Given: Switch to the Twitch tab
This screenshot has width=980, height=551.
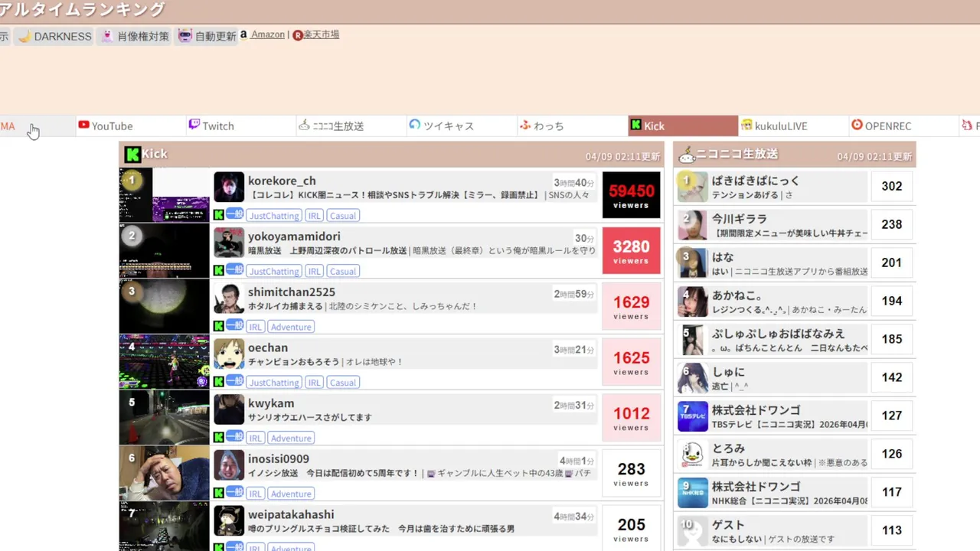Looking at the screenshot, I should tap(240, 126).
